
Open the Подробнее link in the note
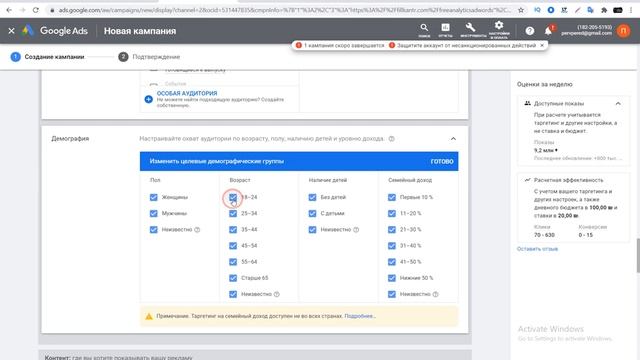tap(359, 316)
